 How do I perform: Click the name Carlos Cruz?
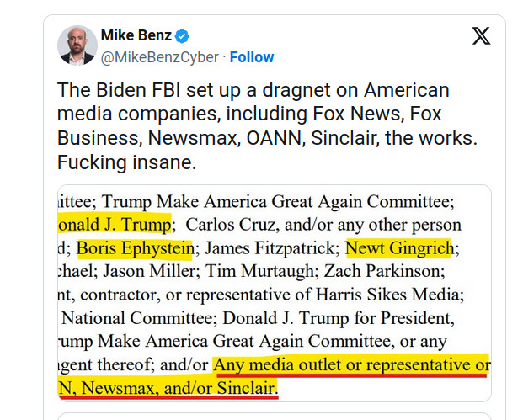coord(227,225)
